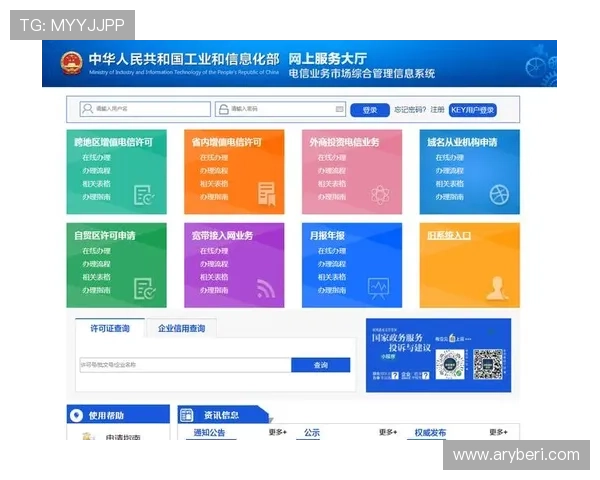Click the 查询 search button

click(321, 365)
